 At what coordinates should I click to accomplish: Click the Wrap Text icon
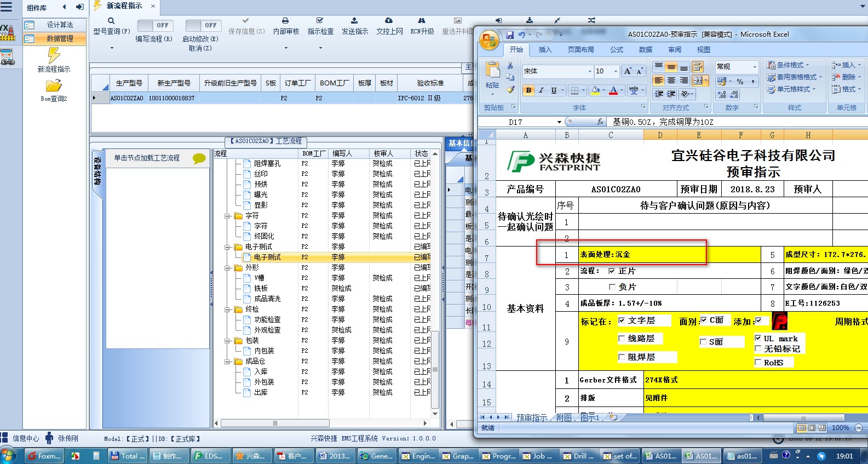point(698,67)
